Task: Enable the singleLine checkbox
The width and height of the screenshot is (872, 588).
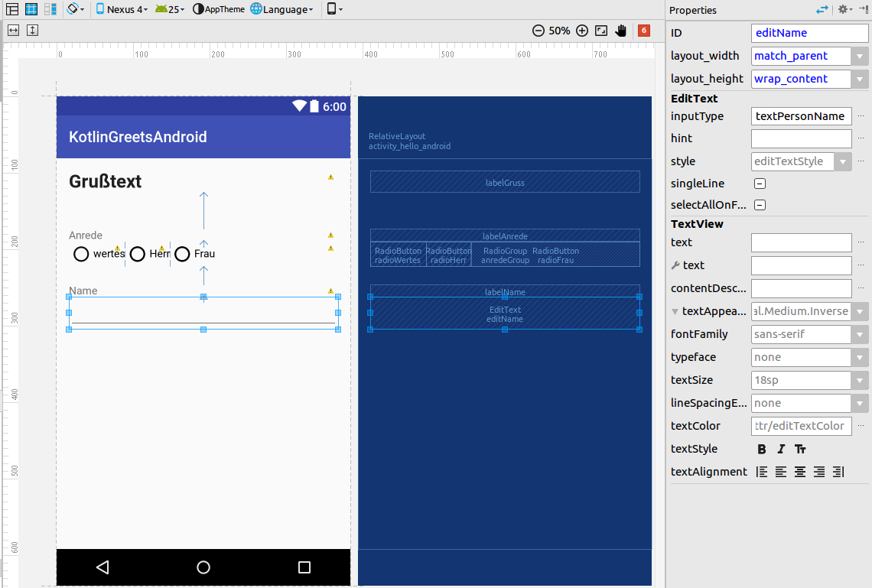Action: (760, 184)
